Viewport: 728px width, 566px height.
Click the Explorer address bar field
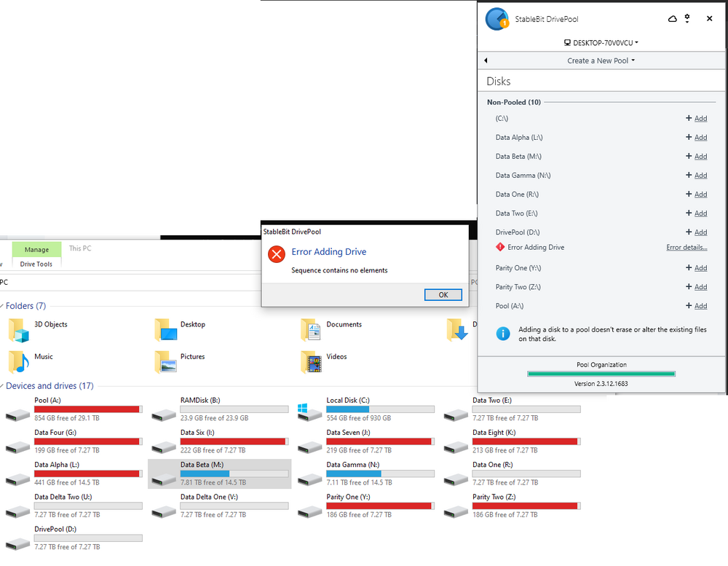(x=130, y=282)
